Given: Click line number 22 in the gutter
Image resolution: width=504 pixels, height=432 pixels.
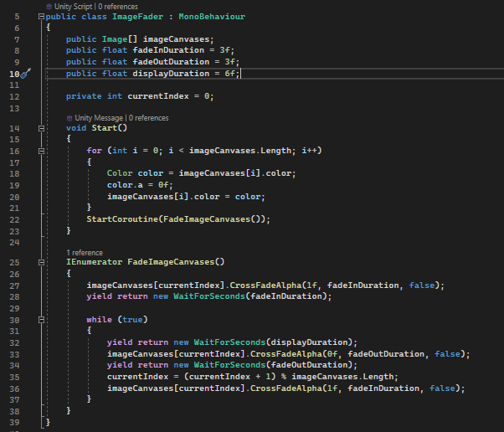Looking at the screenshot, I should coord(14,220).
